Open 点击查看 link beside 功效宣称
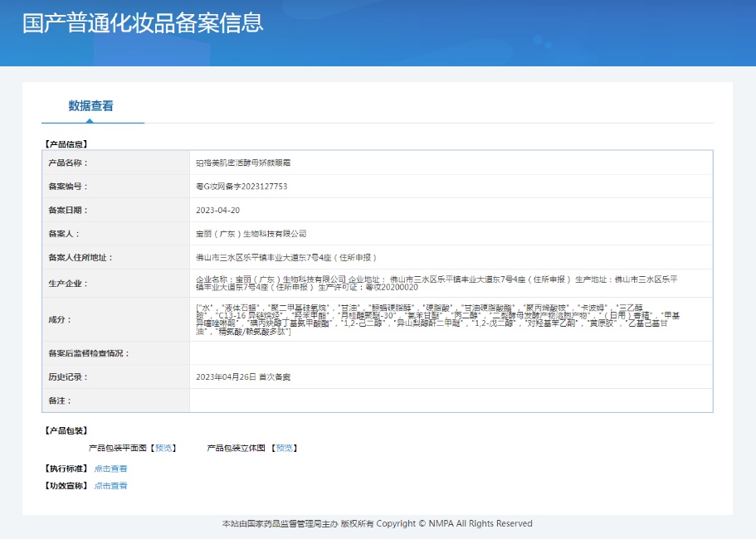This screenshot has width=756, height=539. [110, 486]
